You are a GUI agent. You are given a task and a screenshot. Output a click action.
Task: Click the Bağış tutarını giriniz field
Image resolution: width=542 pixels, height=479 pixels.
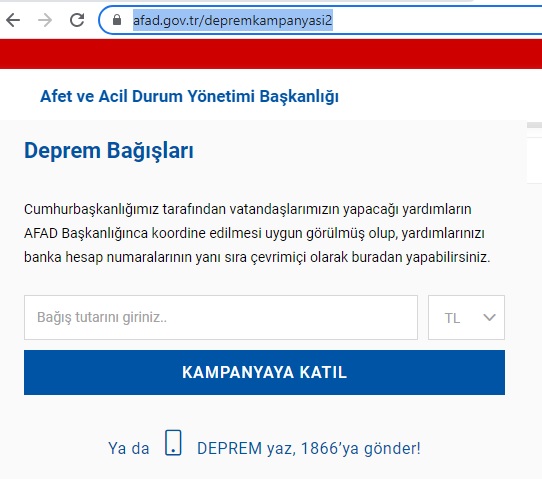point(221,317)
